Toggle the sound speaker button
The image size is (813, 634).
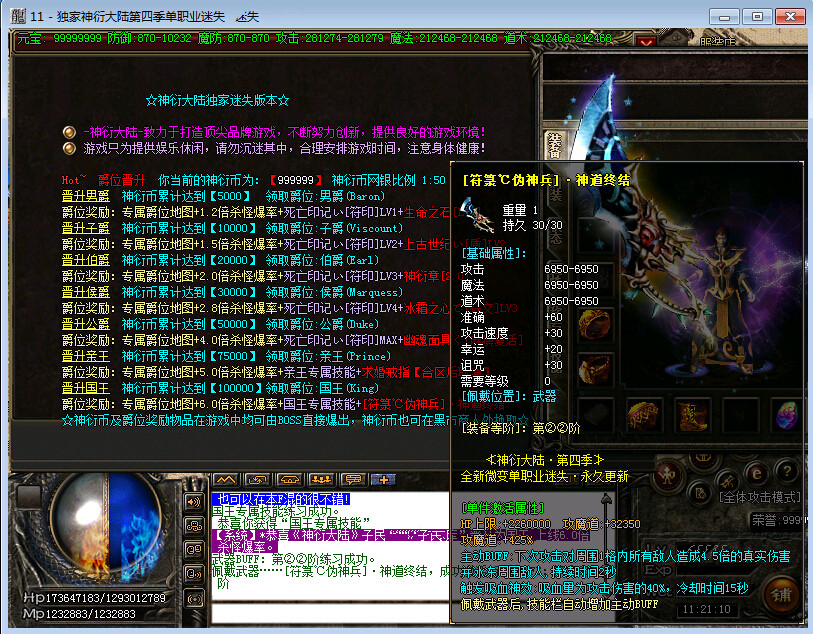(194, 501)
